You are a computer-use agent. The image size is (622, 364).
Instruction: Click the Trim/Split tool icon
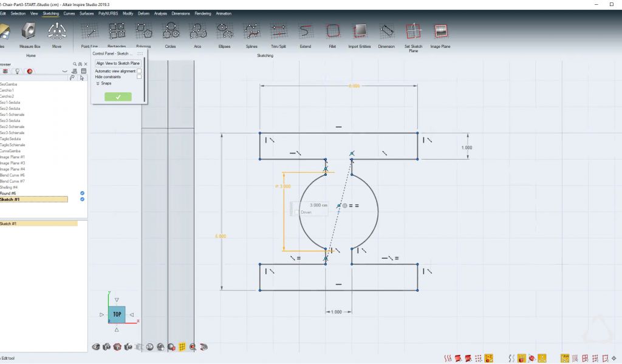point(279,32)
